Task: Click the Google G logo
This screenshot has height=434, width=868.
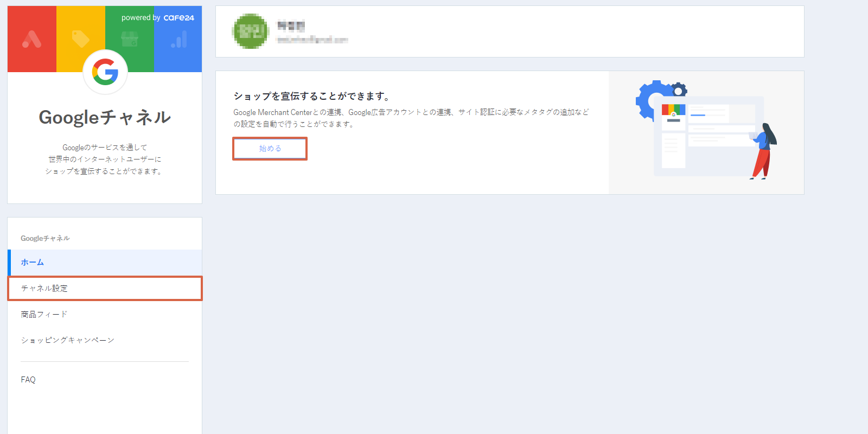Action: (105, 72)
